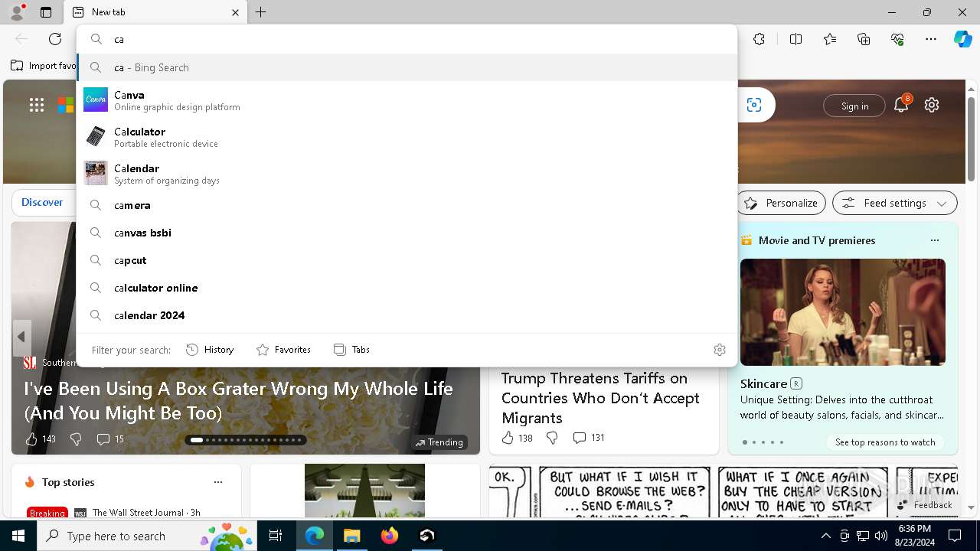Open the browser profile icon
This screenshot has height=551, width=980.
[x=16, y=12]
